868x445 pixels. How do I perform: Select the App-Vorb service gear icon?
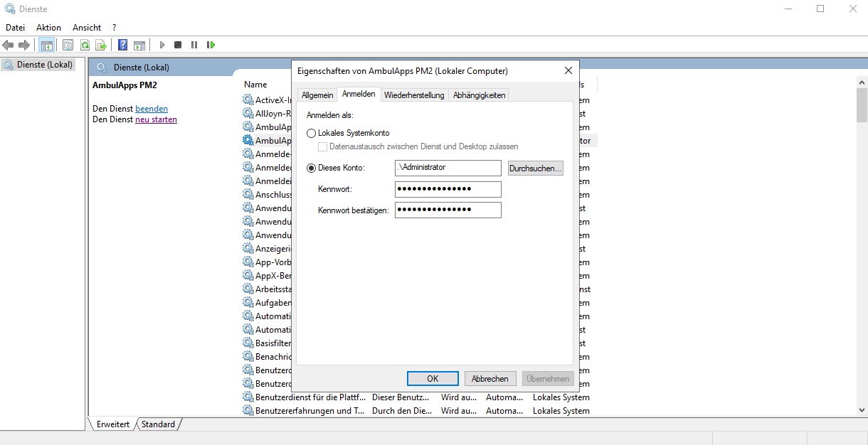click(248, 262)
